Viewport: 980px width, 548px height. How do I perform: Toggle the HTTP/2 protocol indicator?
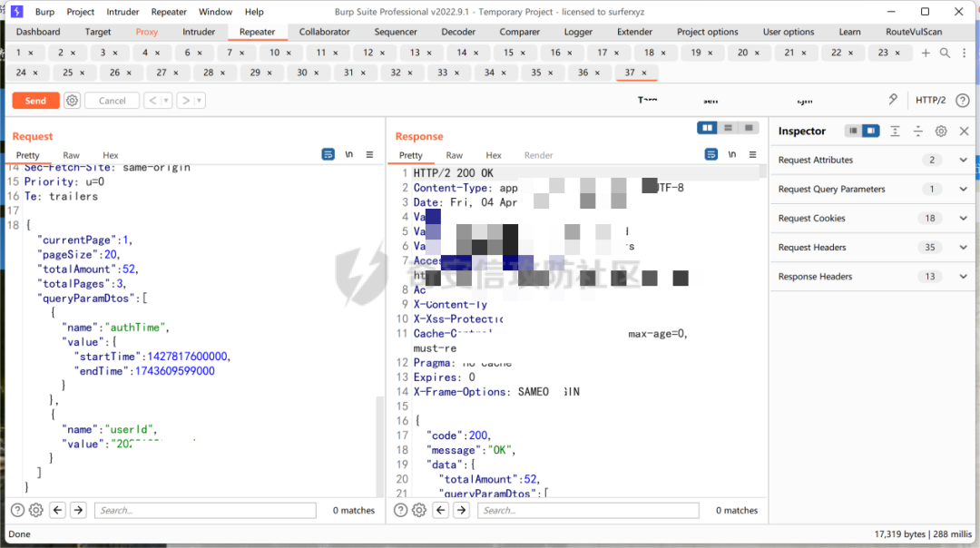click(930, 100)
